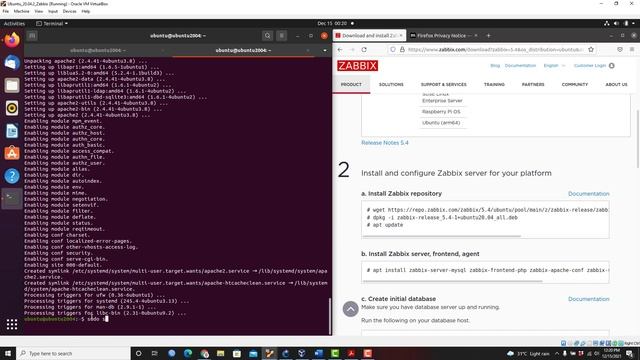Image resolution: width=640 pixels, height=360 pixels.
Task: Select the Download and install Zabbix tab
Action: (369, 36)
